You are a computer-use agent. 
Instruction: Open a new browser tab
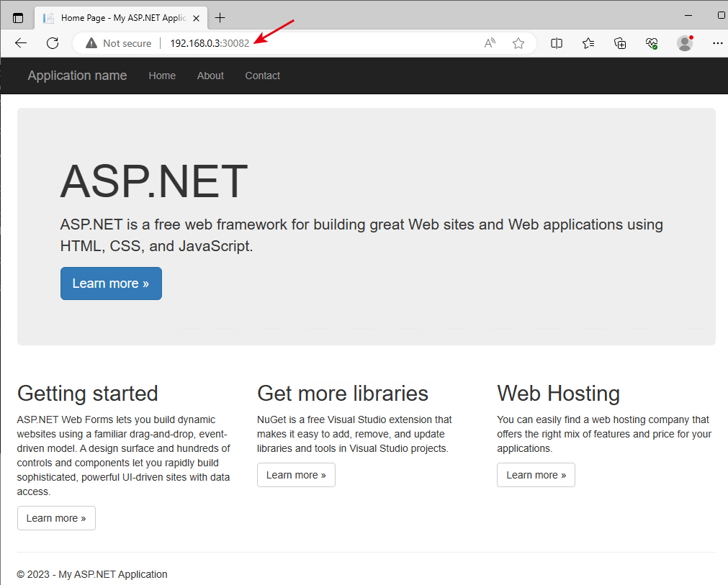(220, 18)
